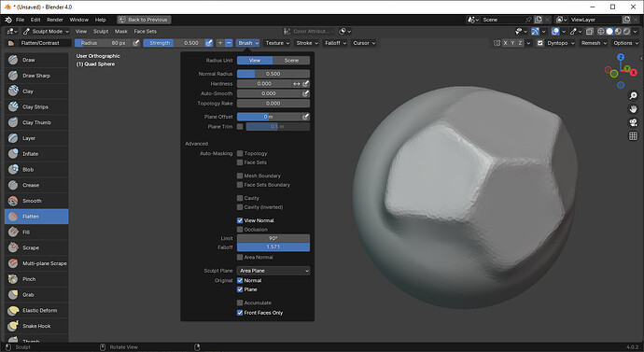Viewport: 644px width, 352px height.
Task: Open the Render menu
Action: pos(55,20)
